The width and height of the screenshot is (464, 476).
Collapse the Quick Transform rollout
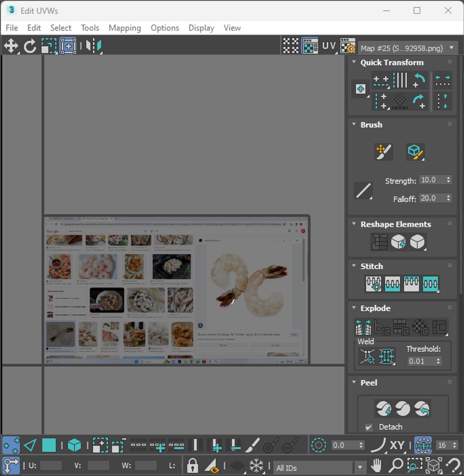point(354,62)
